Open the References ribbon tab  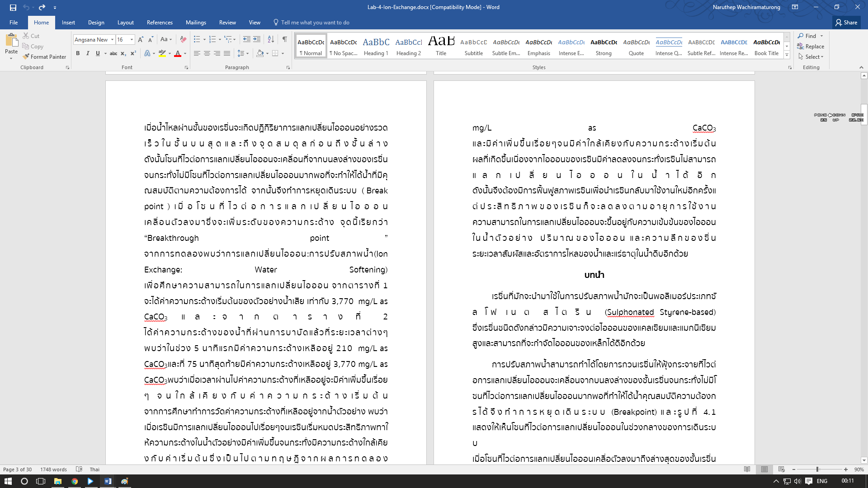[160, 23]
